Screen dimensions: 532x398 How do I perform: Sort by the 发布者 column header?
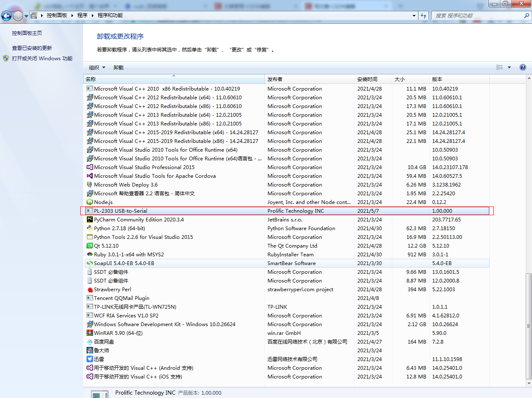[x=309, y=79]
